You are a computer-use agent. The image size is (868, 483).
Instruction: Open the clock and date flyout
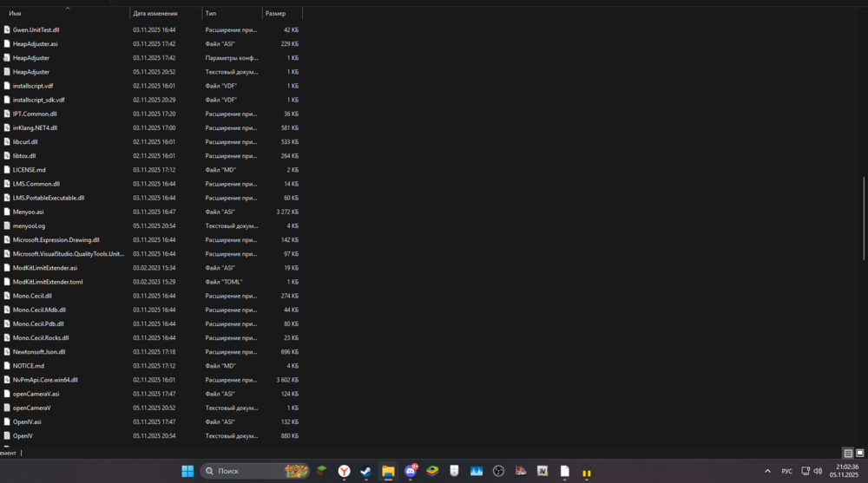tap(844, 471)
